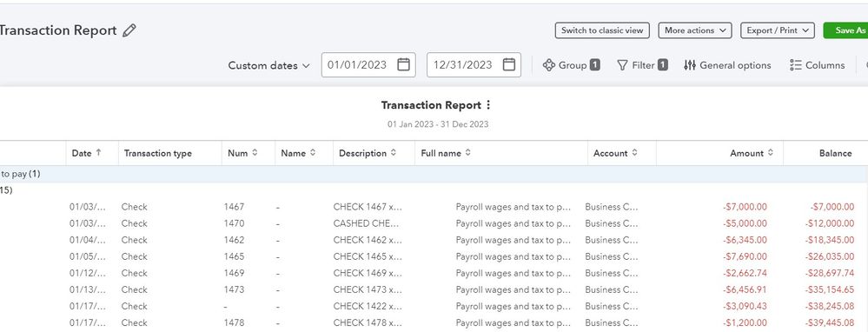This screenshot has width=868, height=332.
Task: Sort by Description column
Action: (x=393, y=153)
